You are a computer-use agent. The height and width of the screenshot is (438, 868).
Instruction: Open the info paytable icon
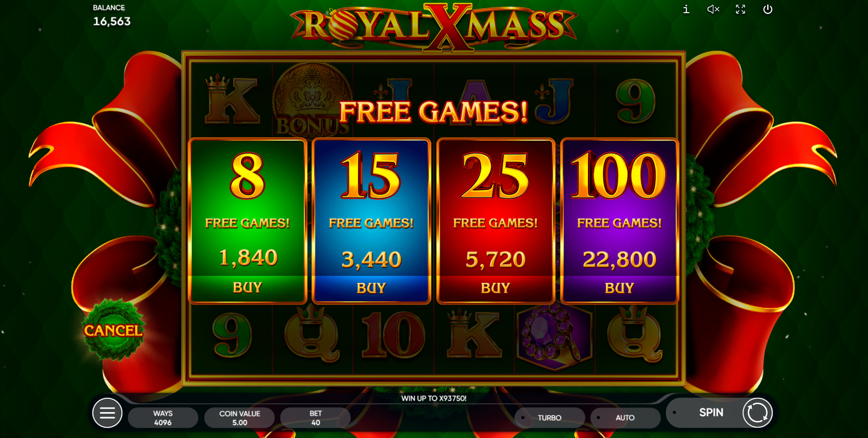(686, 9)
